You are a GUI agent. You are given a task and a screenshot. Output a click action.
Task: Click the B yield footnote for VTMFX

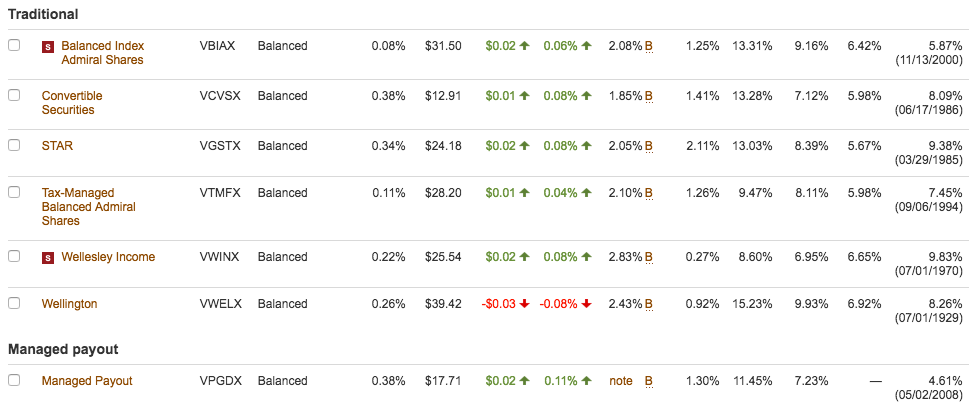point(648,193)
